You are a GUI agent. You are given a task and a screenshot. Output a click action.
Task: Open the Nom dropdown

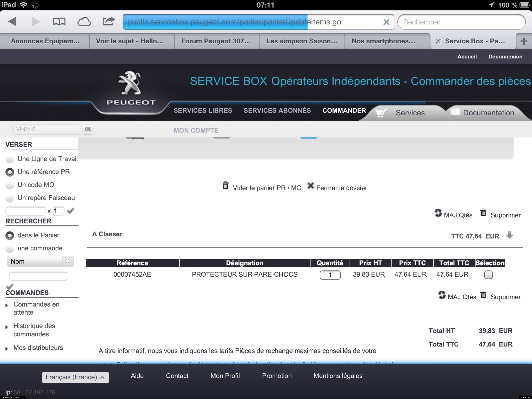(40, 262)
